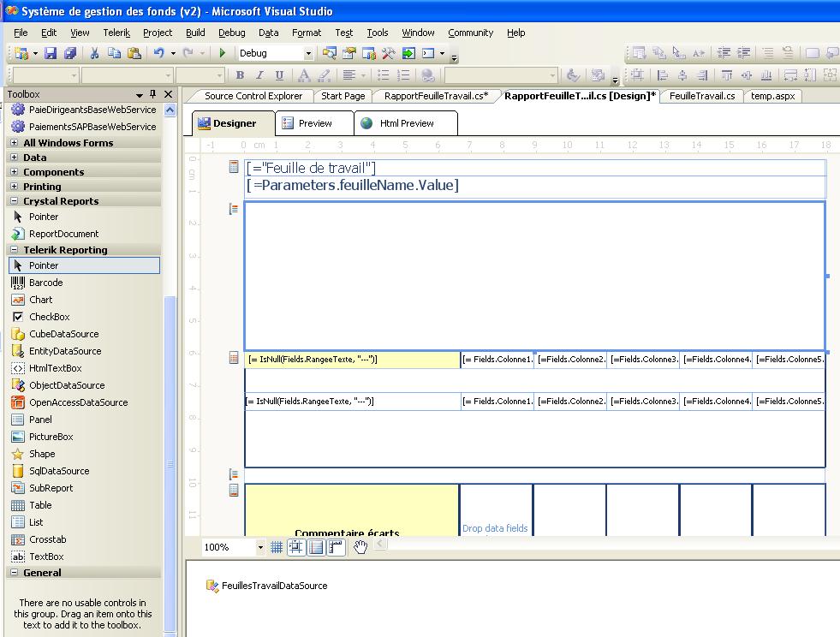Switch to the FeuilleTravail.cs tab
Image resolution: width=840 pixels, height=637 pixels.
[x=701, y=96]
